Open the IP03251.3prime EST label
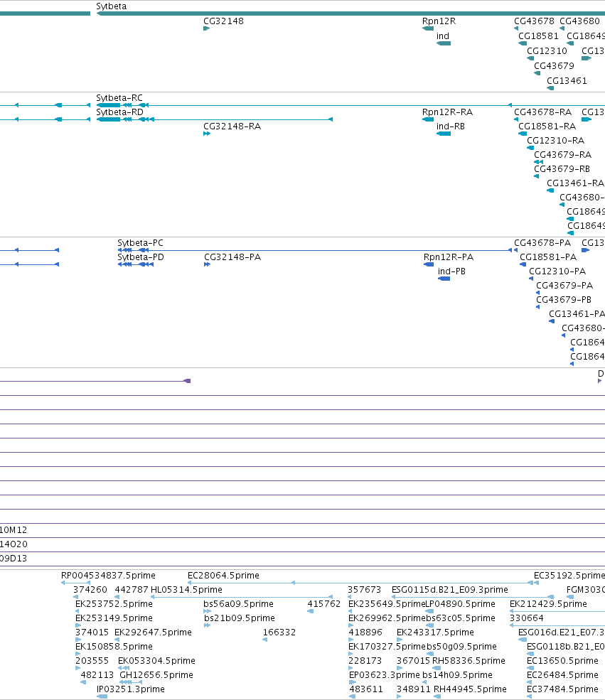 (x=130, y=690)
